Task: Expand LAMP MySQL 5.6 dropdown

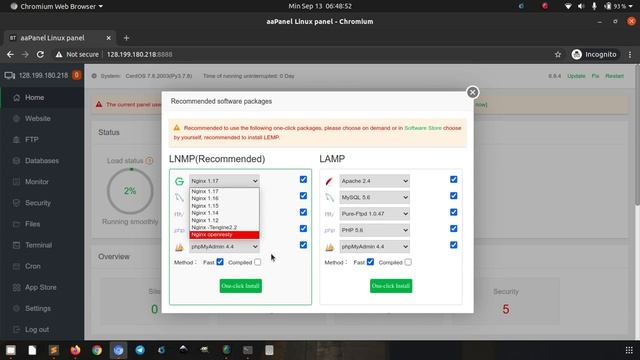Action: [374, 197]
